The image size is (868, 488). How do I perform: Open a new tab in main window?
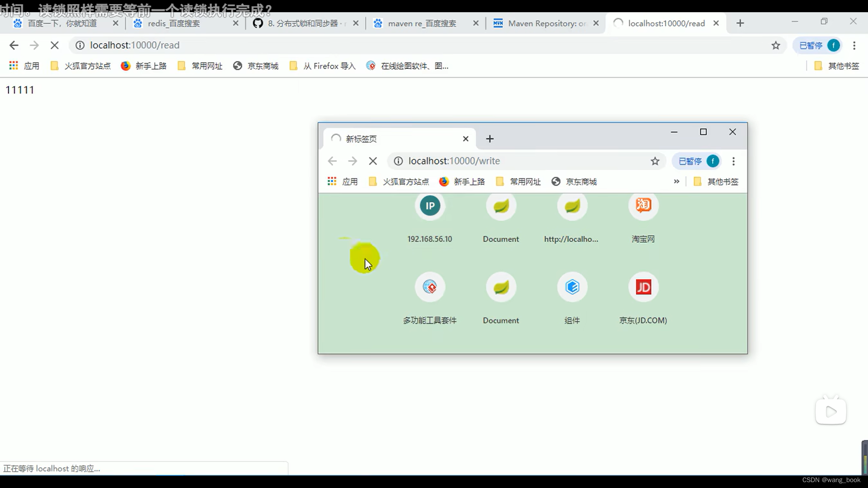point(740,23)
